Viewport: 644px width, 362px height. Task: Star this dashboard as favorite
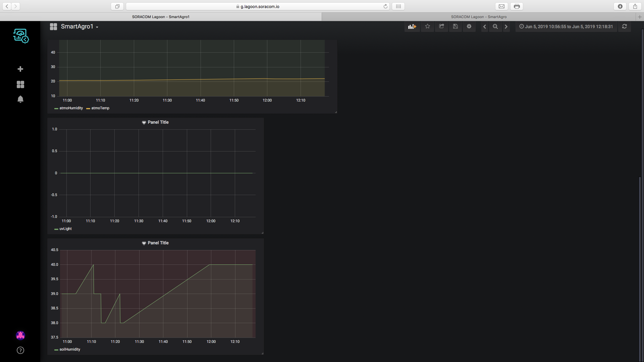[x=427, y=26]
